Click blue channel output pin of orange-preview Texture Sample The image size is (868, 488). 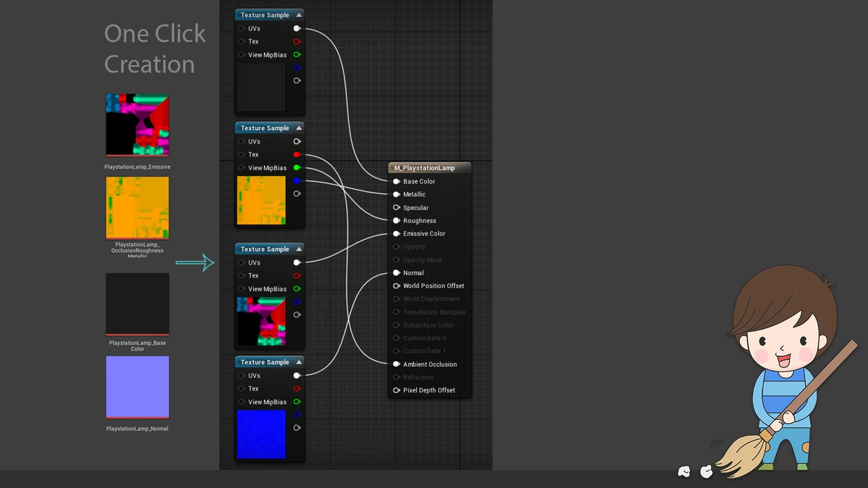(297, 181)
